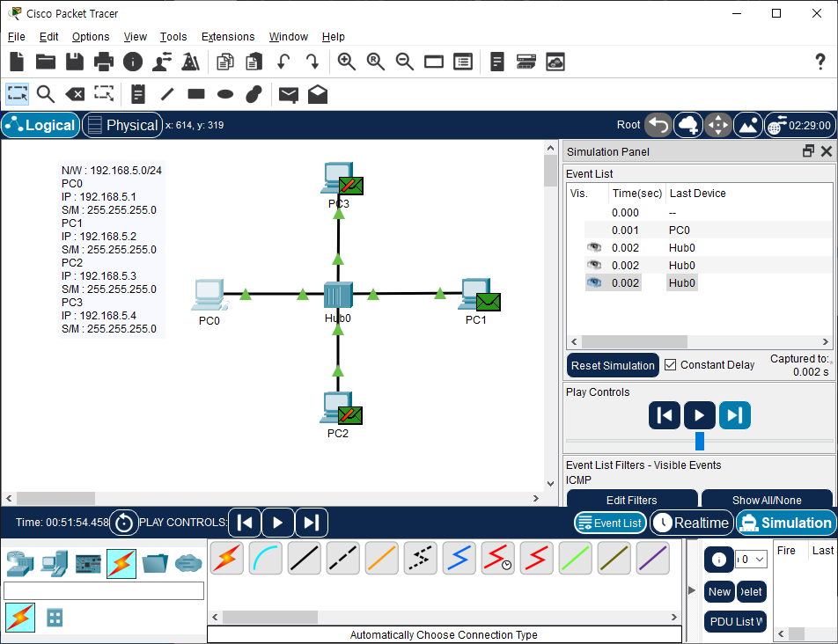838x644 pixels.
Task: Zoom out of the workspace
Action: coord(405,62)
